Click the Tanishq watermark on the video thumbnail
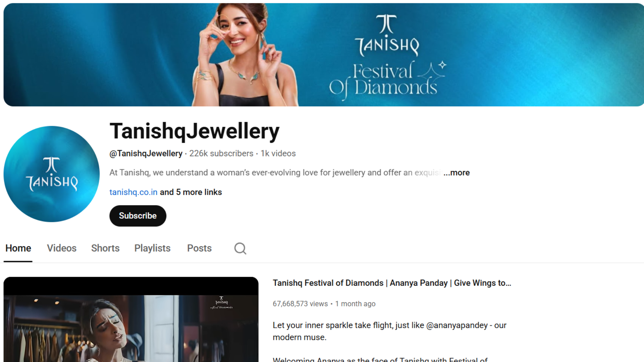 (x=221, y=302)
